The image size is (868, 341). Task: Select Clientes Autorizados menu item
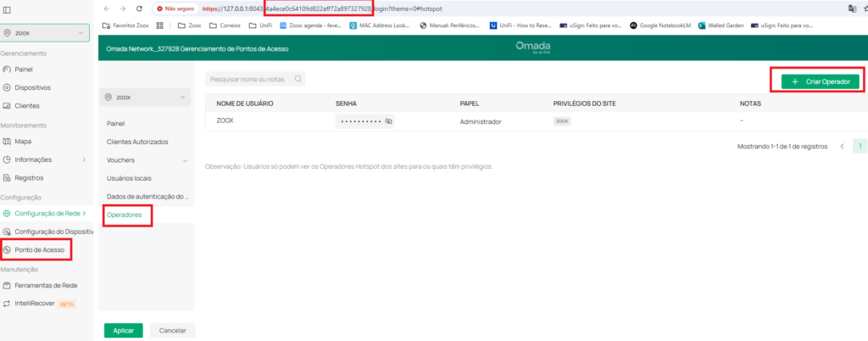(137, 142)
